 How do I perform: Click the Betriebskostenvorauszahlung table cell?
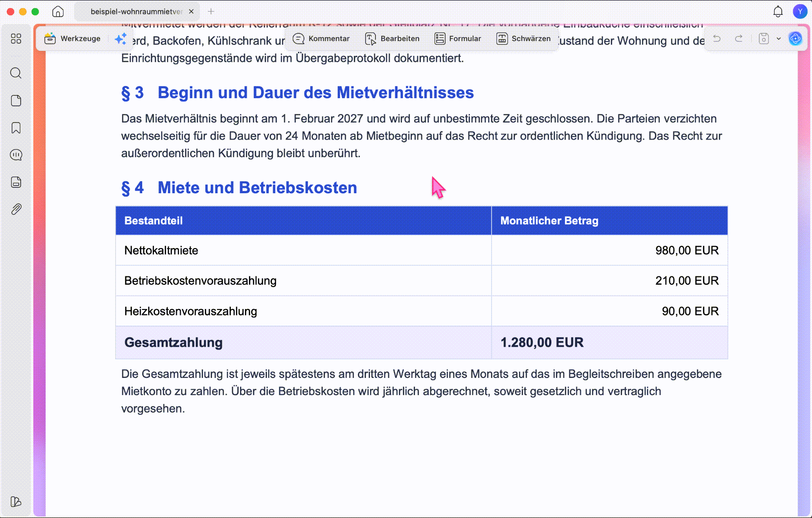[303, 281]
